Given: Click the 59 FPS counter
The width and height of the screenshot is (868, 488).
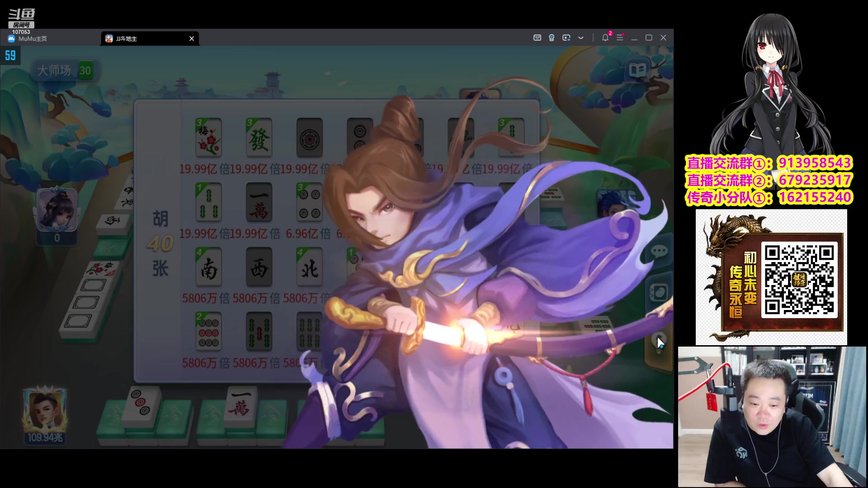Looking at the screenshot, I should [x=10, y=56].
